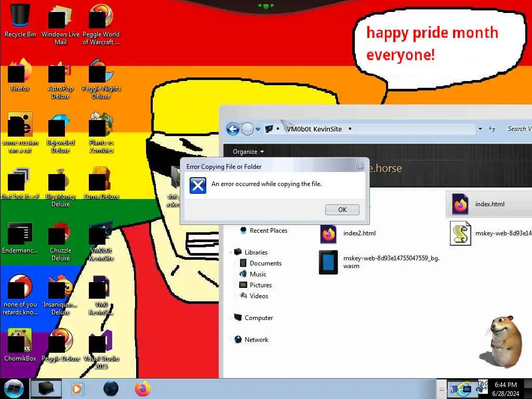
Task: Click the Explorer search box
Action: pos(518,129)
